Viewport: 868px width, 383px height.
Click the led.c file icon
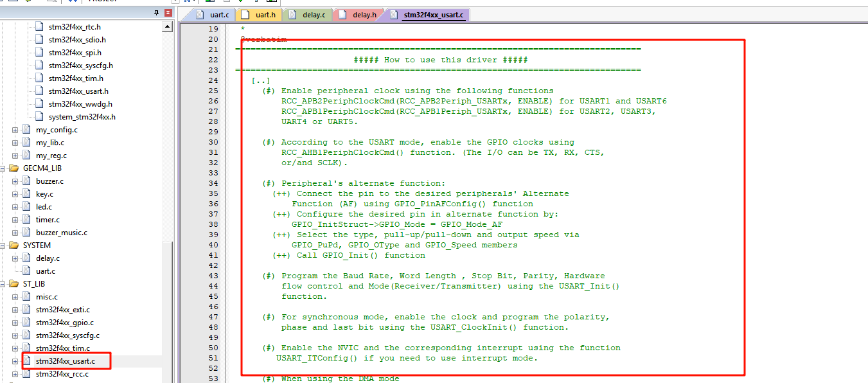coord(26,207)
